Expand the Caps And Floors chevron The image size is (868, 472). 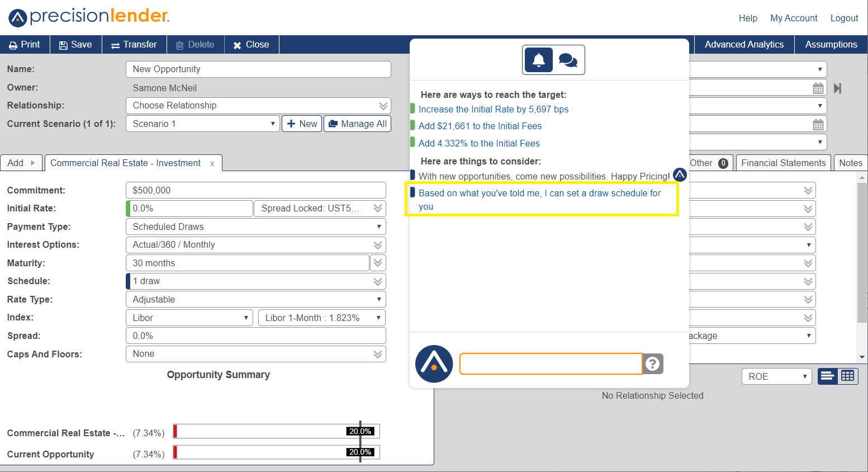pyautogui.click(x=378, y=354)
